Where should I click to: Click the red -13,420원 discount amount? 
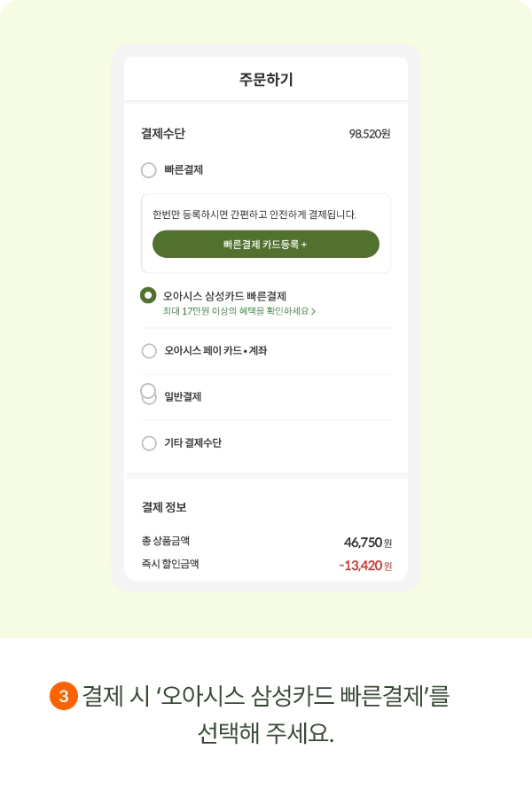364,566
